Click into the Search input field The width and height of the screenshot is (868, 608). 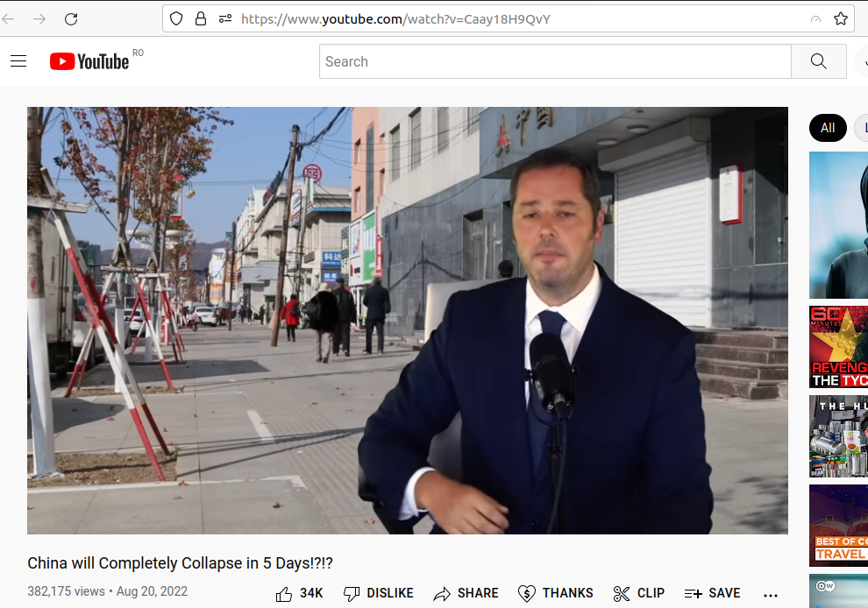pos(552,61)
